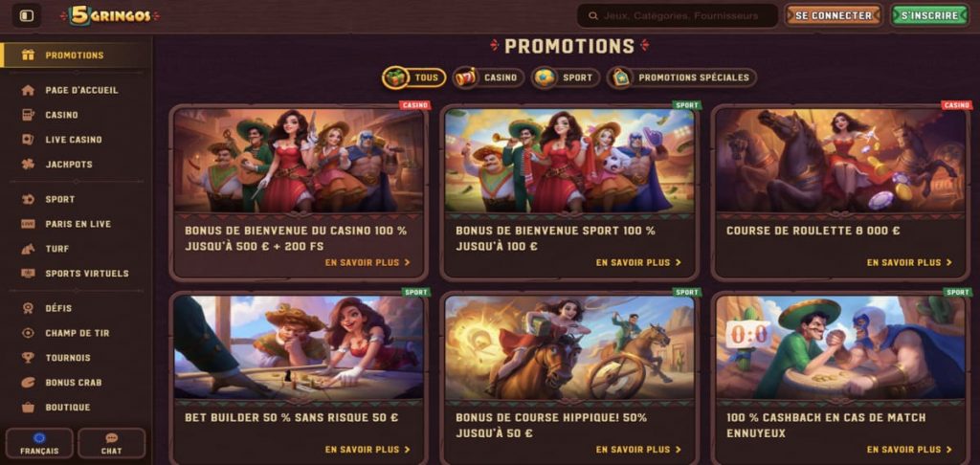Select the Champ de Tir target icon
Screen dimensions: 980x465
click(x=28, y=333)
